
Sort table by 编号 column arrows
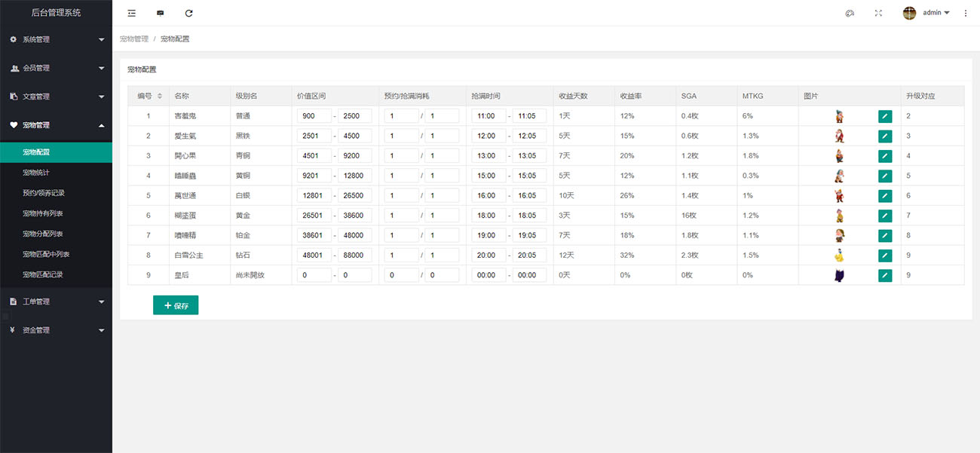click(159, 96)
